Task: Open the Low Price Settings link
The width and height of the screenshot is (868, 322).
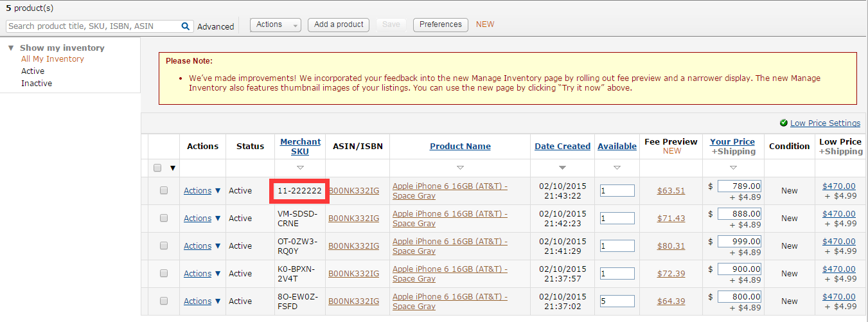Action: (825, 123)
